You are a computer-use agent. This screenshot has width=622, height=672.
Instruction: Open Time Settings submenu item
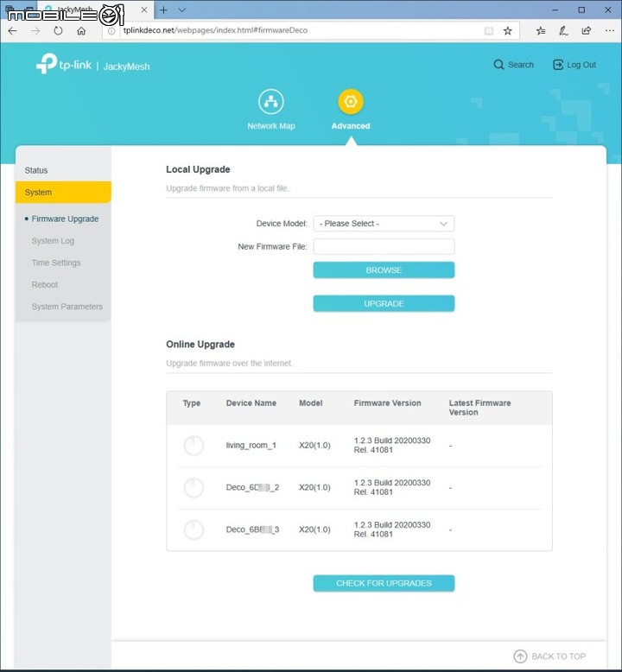click(56, 263)
